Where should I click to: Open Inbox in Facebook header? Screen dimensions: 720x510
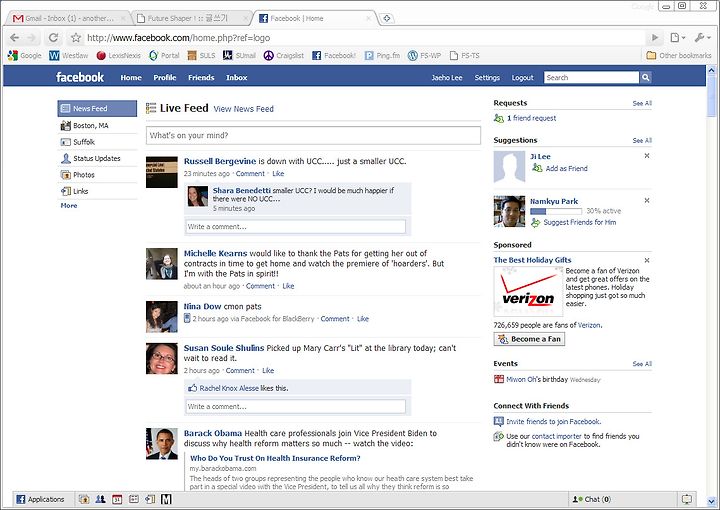236,78
